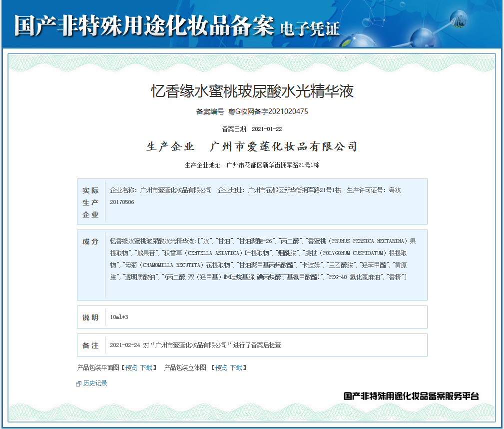504x429 pixels.
Task: Click filing date 2021-01-22
Action: 267,129
